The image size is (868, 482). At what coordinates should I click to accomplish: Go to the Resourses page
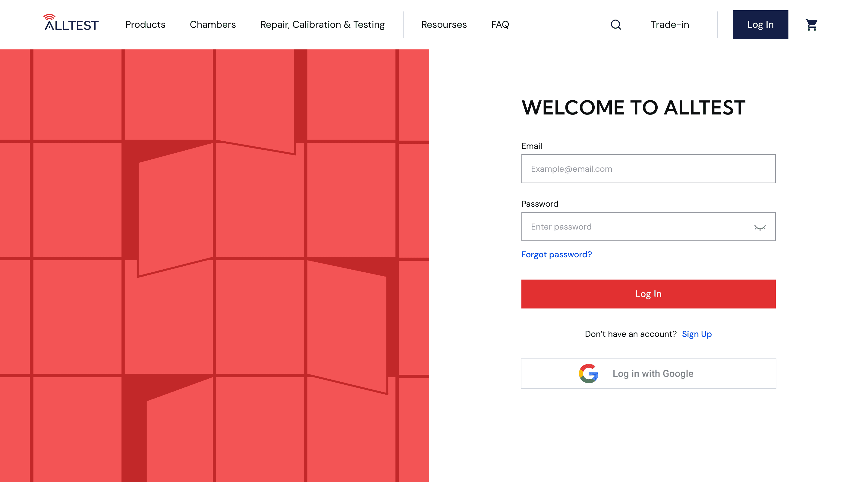[444, 25]
